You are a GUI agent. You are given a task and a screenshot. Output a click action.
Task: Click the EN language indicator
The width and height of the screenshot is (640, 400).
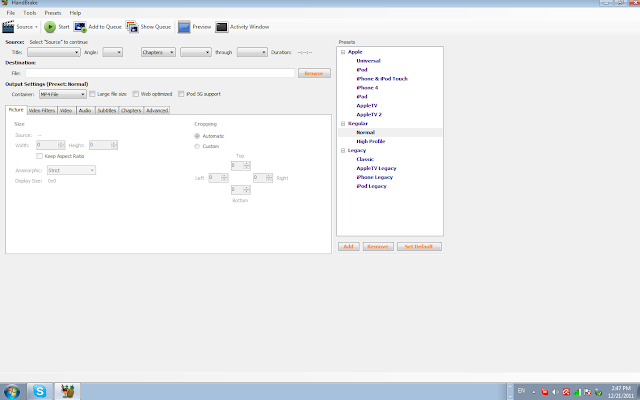pyautogui.click(x=521, y=391)
